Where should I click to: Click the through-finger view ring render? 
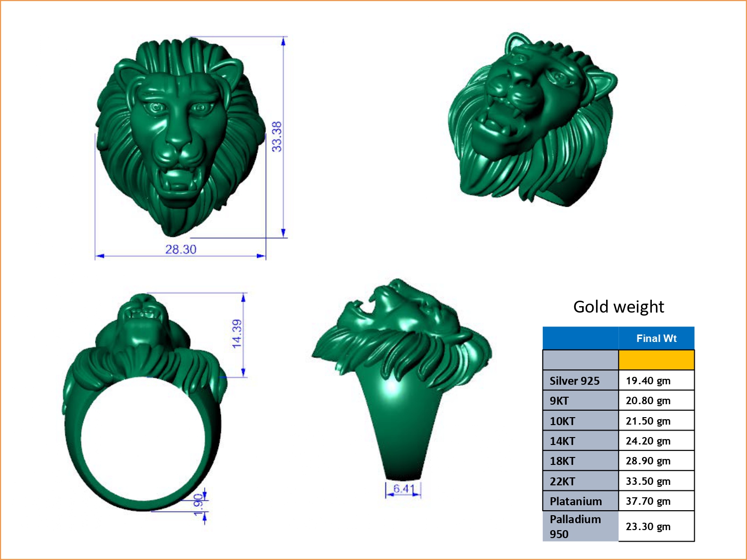(x=144, y=402)
